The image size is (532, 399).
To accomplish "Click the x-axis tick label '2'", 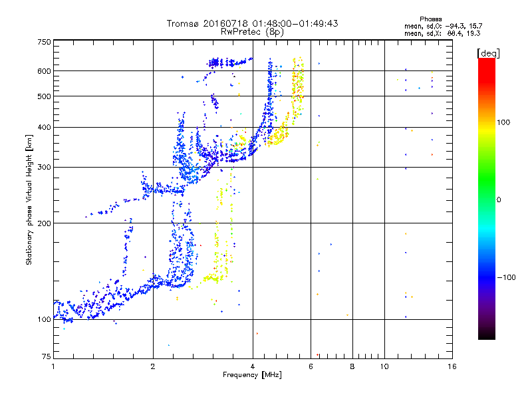I will click(x=153, y=366).
